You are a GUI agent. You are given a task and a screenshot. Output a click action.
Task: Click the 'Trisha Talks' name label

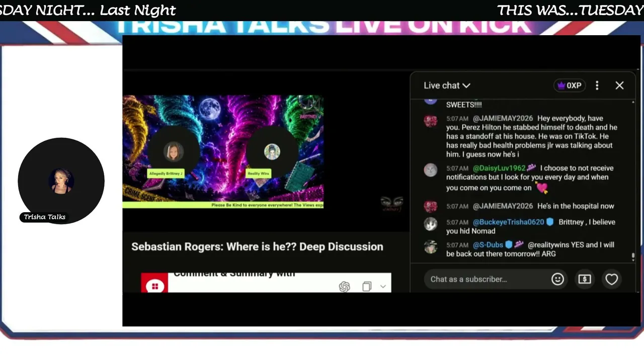[45, 217]
